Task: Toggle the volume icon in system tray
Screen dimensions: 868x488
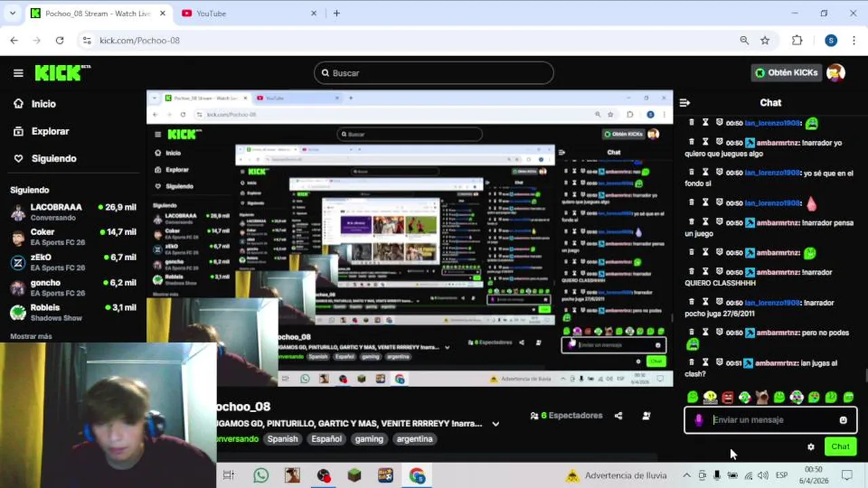Action: coord(763,476)
